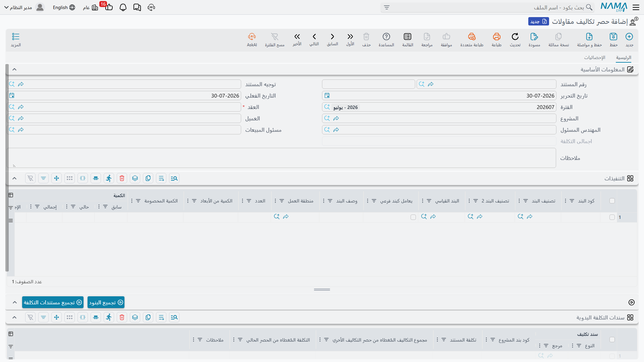The height and width of the screenshot is (362, 644).
Task: Click the horizontal splitter handle below التنفيذات grid
Action: 322,290
